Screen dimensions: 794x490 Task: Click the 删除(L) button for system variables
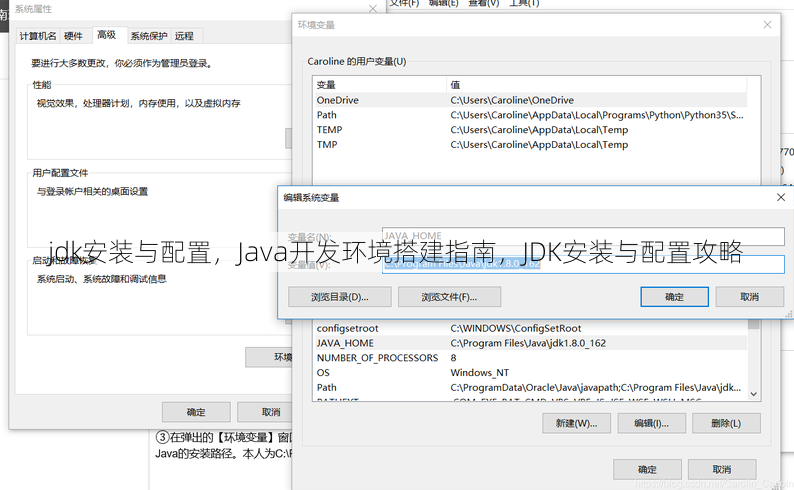726,423
